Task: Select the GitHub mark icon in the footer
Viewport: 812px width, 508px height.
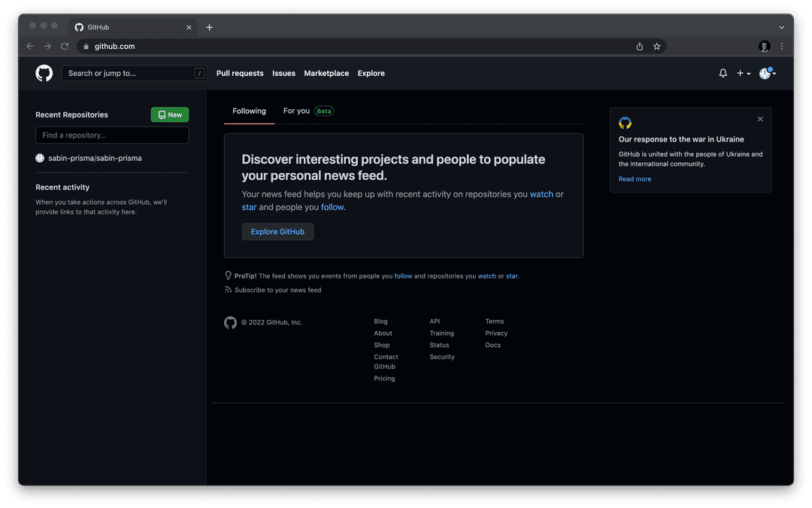Action: (x=230, y=322)
